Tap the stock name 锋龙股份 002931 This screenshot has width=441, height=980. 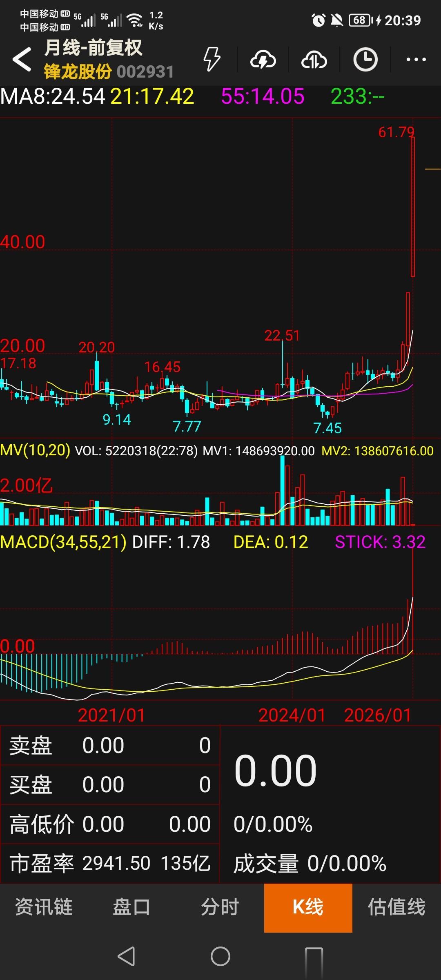(109, 71)
